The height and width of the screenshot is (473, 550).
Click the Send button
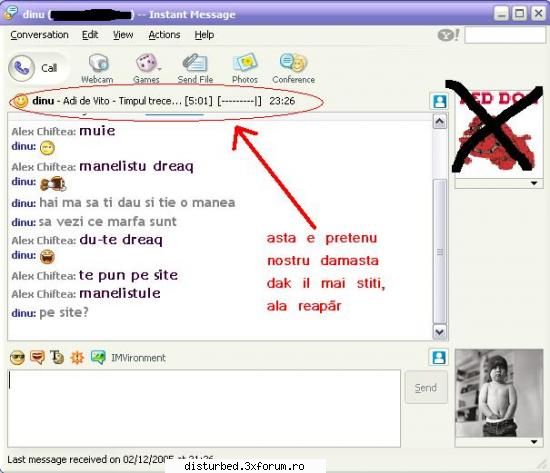coord(426,388)
